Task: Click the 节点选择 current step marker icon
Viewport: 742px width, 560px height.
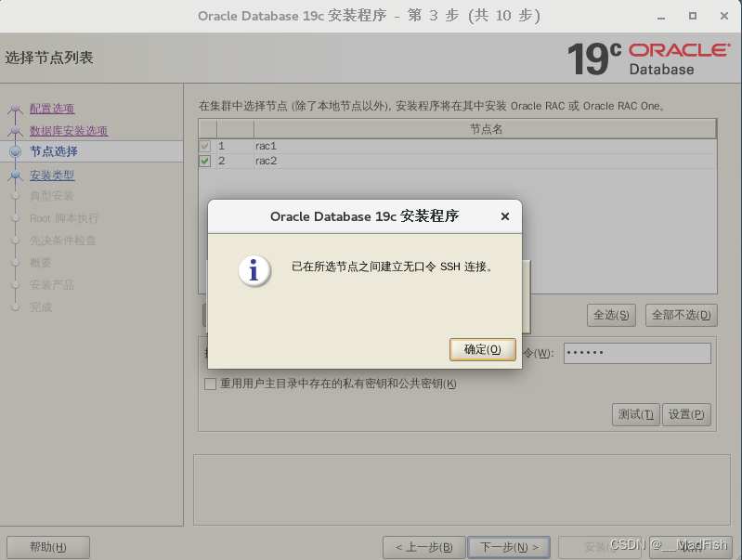Action: pyautogui.click(x=16, y=151)
